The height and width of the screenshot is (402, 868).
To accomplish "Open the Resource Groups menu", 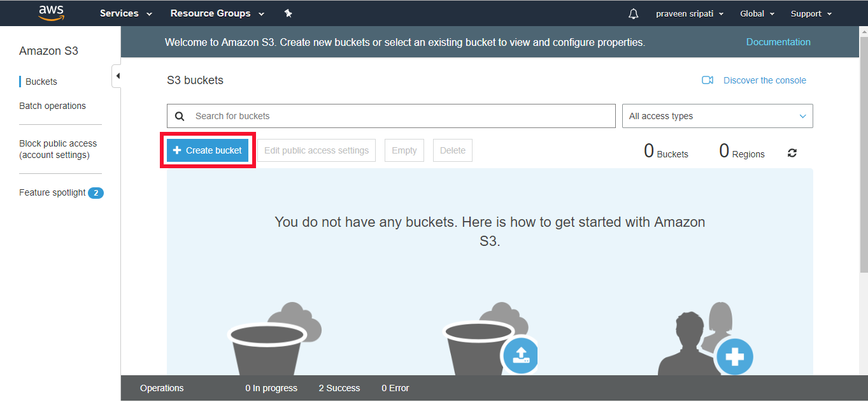I will click(x=217, y=13).
